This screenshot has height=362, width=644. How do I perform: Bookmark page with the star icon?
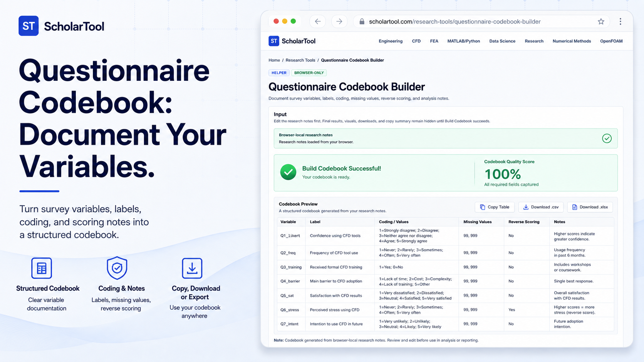point(601,22)
